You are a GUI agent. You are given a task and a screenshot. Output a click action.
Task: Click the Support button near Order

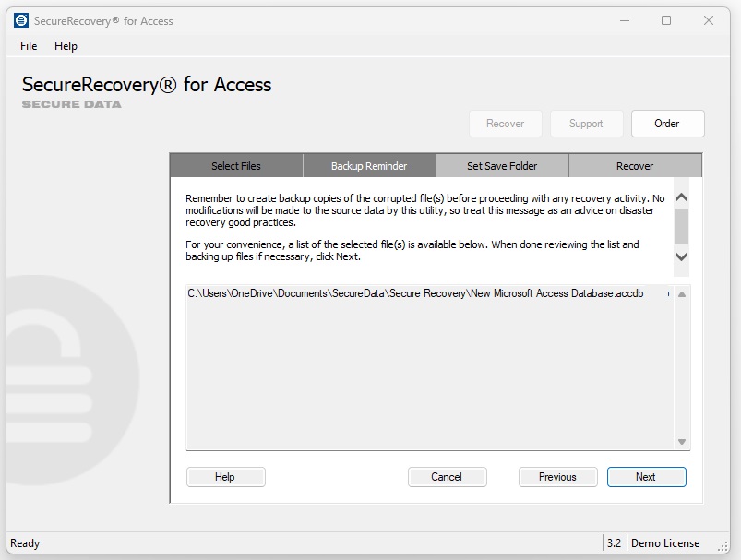pos(586,124)
